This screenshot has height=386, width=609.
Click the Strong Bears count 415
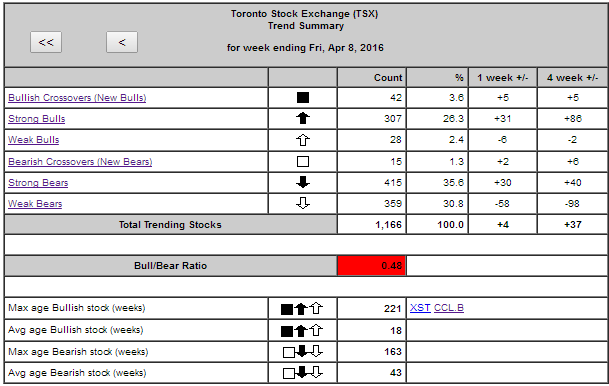393,183
